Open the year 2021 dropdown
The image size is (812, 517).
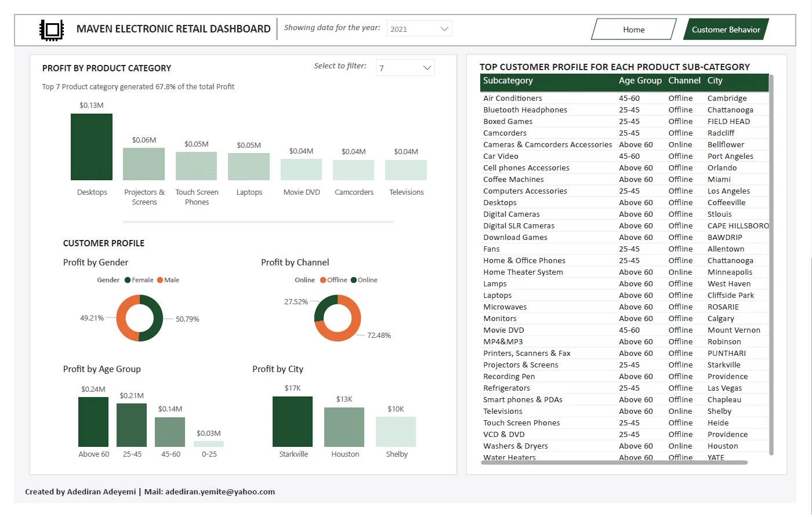coord(419,29)
